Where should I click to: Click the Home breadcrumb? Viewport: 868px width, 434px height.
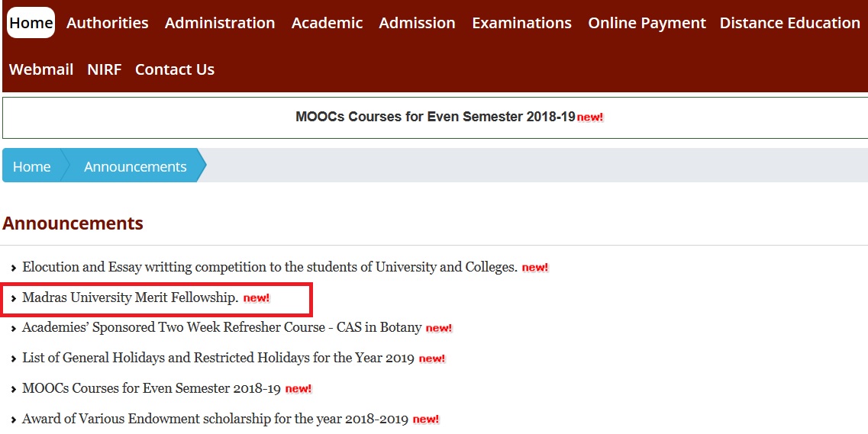click(x=31, y=166)
